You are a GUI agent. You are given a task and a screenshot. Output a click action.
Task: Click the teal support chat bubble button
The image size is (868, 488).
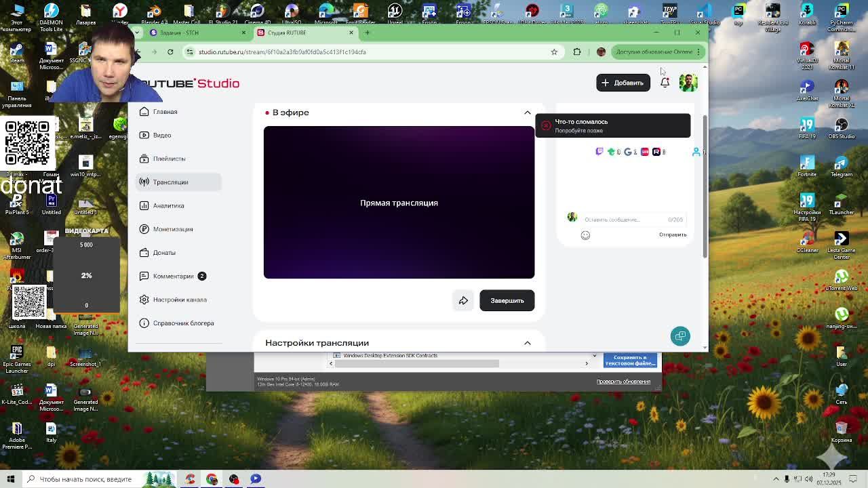click(680, 336)
